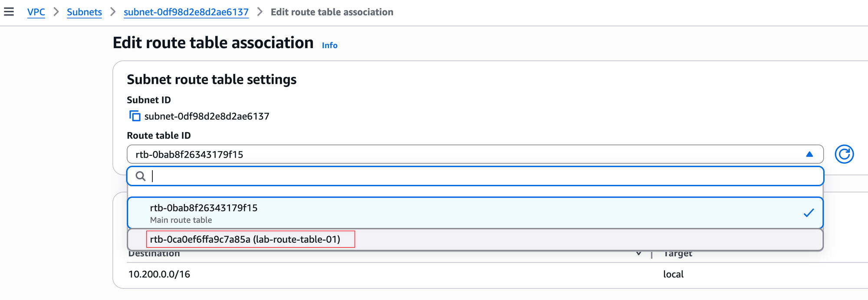Click the local target cell
Screen dimensions: 868x300
coord(673,274)
